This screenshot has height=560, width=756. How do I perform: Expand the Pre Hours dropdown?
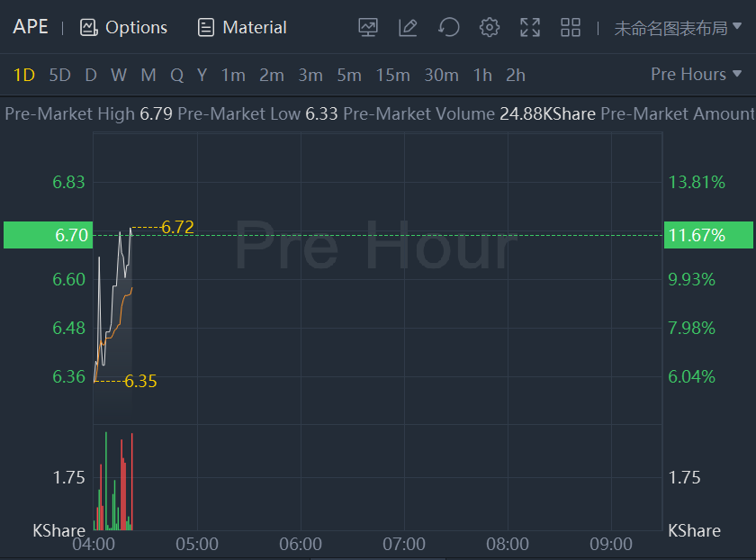[x=697, y=75]
